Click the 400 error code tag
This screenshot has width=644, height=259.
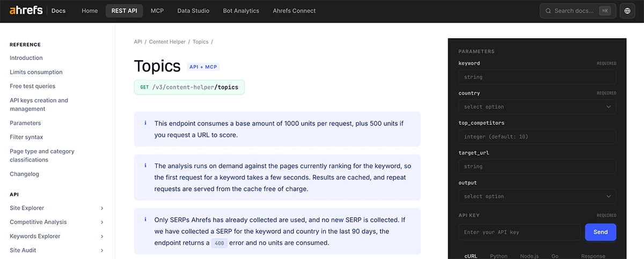tap(219, 243)
